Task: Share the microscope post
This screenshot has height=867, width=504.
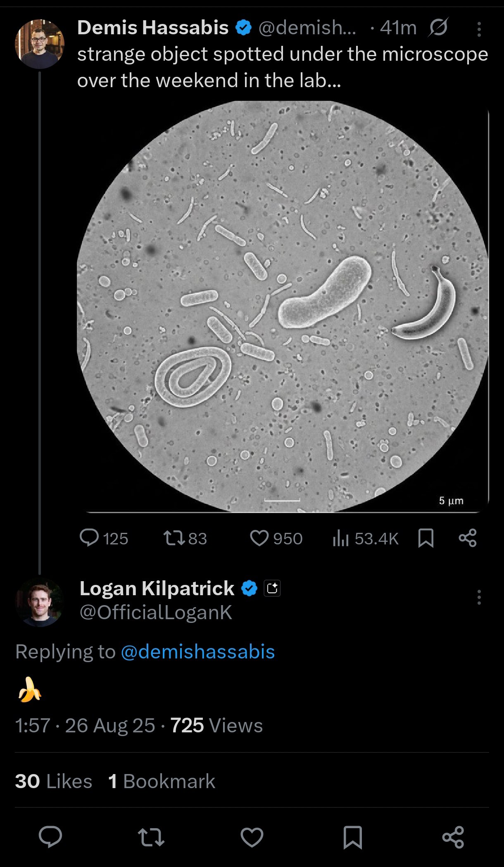Action: [468, 538]
